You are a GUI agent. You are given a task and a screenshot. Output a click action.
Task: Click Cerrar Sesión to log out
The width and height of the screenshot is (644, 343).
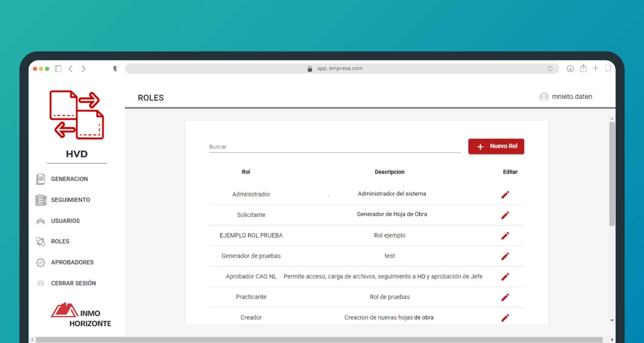(x=73, y=283)
